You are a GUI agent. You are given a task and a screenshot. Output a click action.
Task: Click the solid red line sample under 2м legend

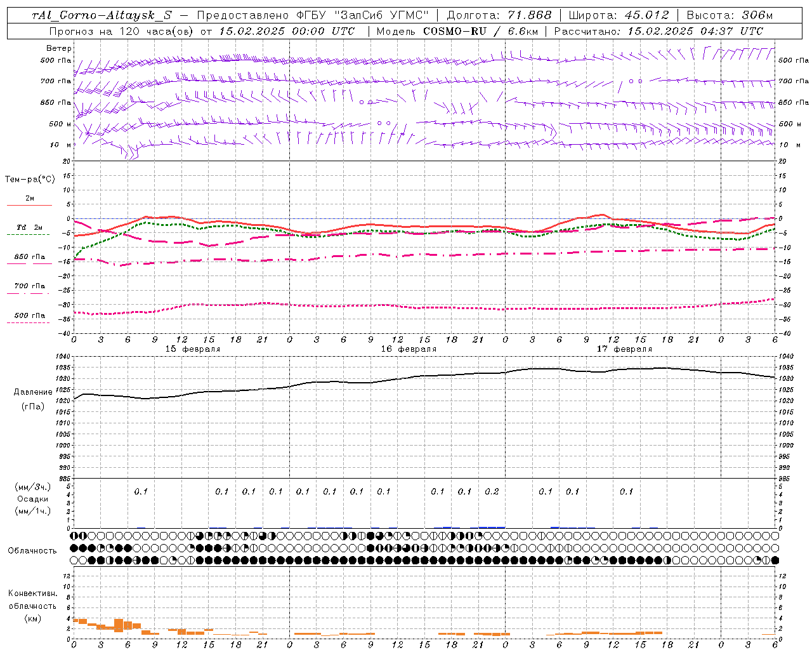[x=29, y=205]
